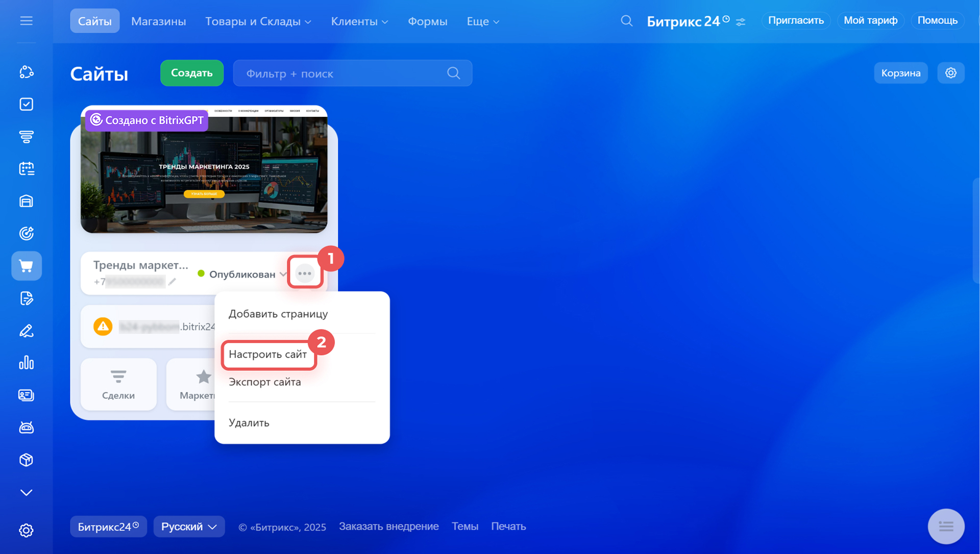Expand the Товары и Склады menu
The height and width of the screenshot is (554, 980).
258,21
